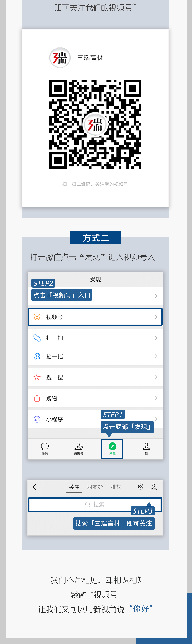
Task: Open the 微信 chats tab
Action: tap(45, 449)
